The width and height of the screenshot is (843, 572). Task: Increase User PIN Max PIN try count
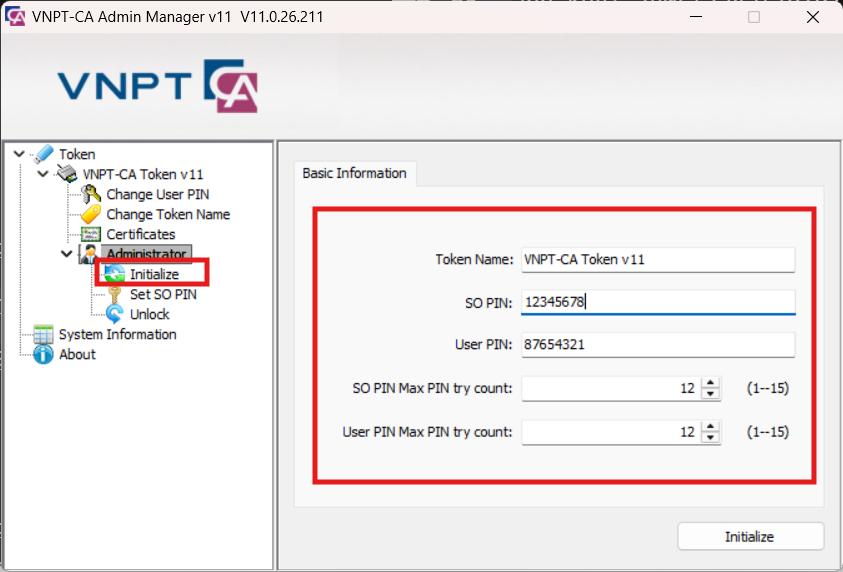711,426
